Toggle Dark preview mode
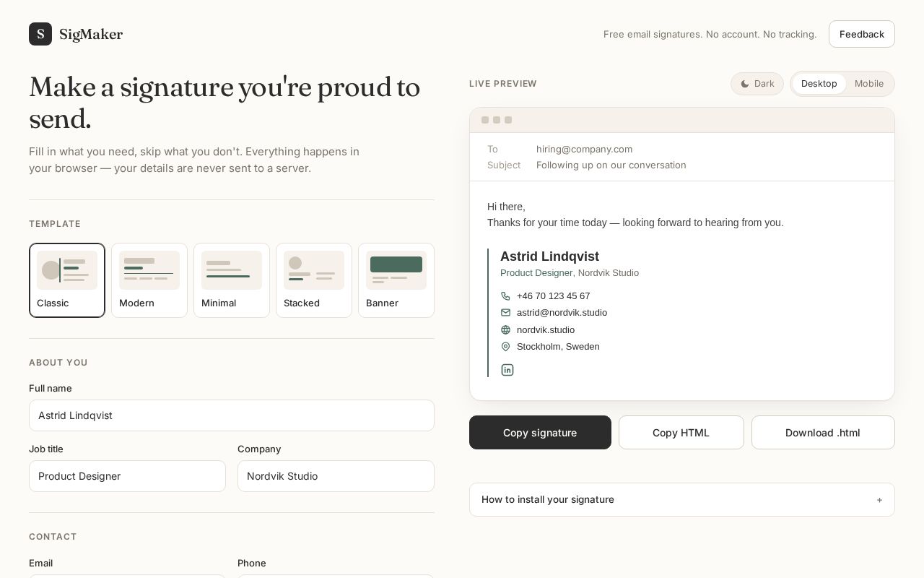Screen dimensions: 924x578 tap(757, 84)
